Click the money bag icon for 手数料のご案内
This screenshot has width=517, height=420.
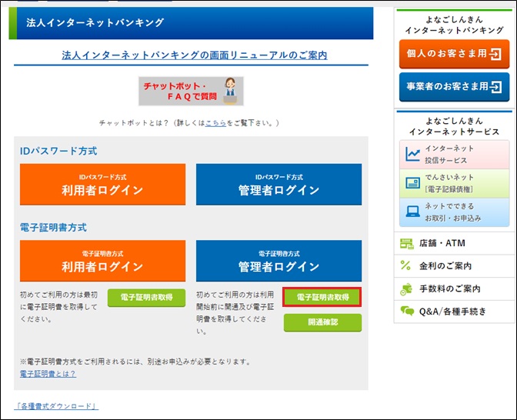click(x=407, y=288)
